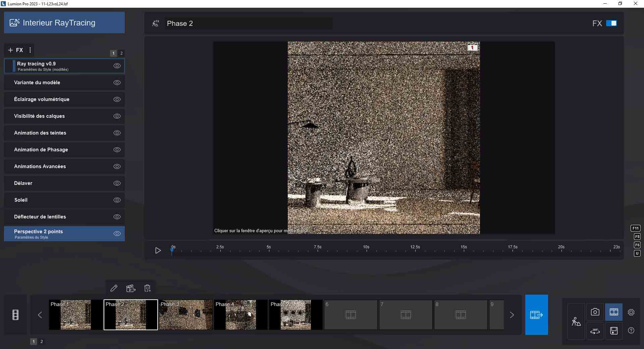Screen dimensions: 644x349
Task: Toggle visibility of the Soleil effect
Action: pos(117,200)
